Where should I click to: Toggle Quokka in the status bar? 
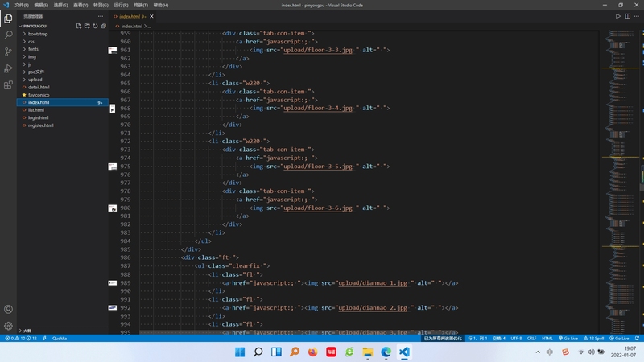[59, 339]
